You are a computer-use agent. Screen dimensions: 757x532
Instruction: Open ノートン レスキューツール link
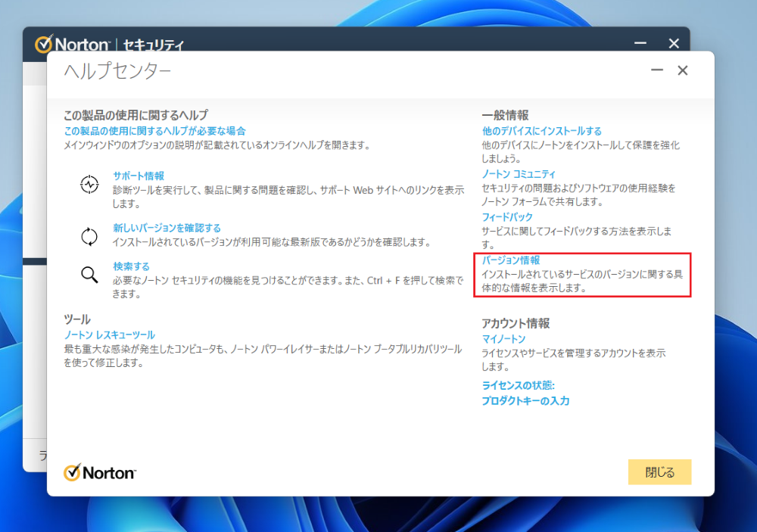pos(110,334)
